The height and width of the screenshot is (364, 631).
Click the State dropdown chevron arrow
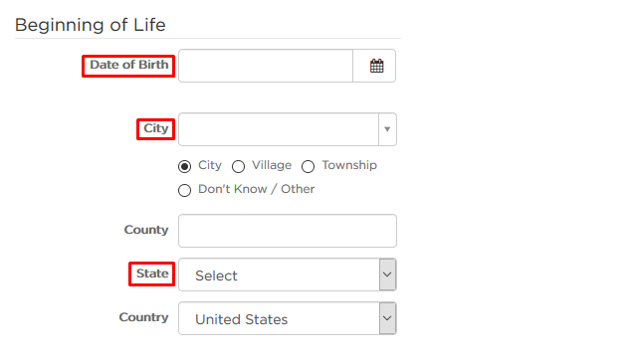click(387, 274)
